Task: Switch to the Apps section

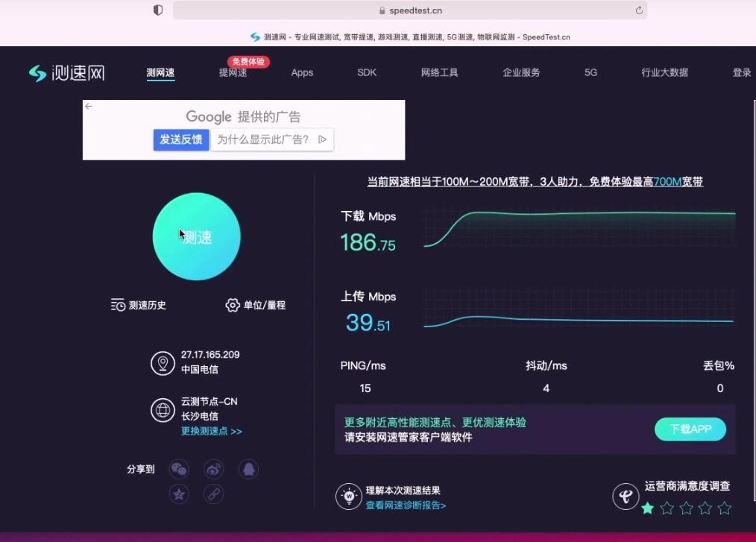Action: [302, 72]
